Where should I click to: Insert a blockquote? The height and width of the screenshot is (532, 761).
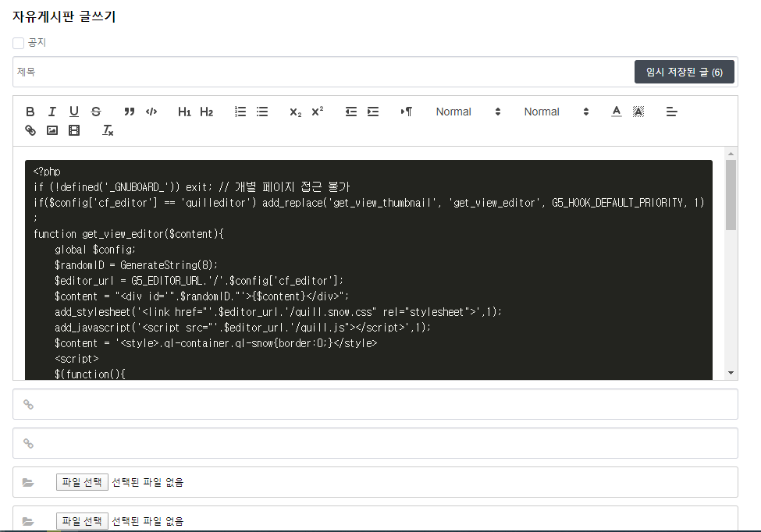tap(130, 112)
